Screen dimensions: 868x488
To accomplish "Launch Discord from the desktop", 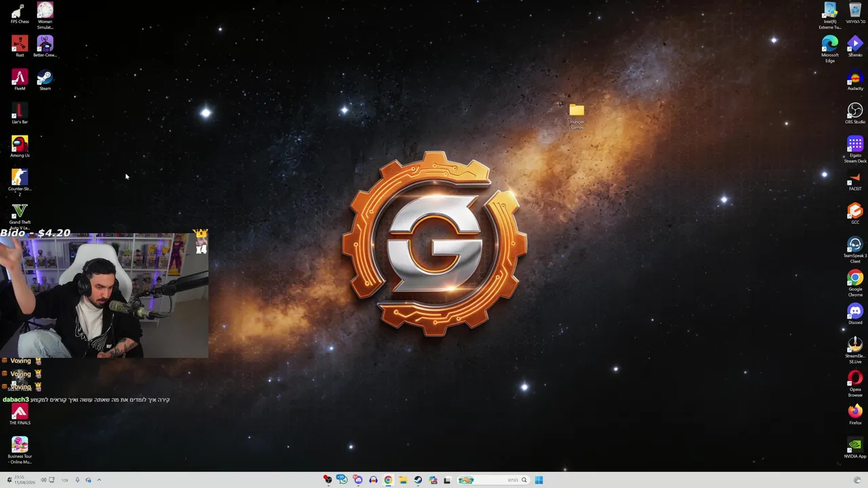I will (x=855, y=314).
